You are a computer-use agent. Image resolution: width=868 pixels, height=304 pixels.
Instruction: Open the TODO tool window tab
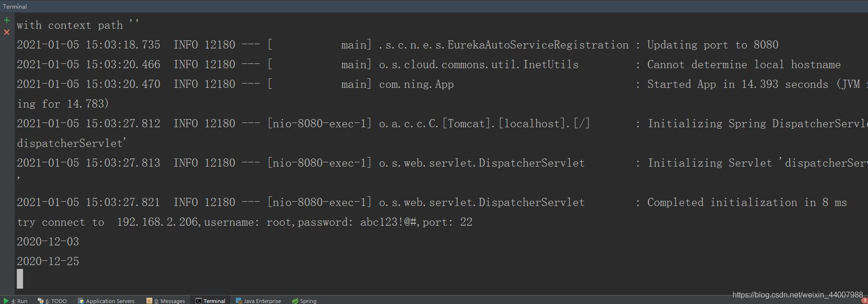point(52,301)
